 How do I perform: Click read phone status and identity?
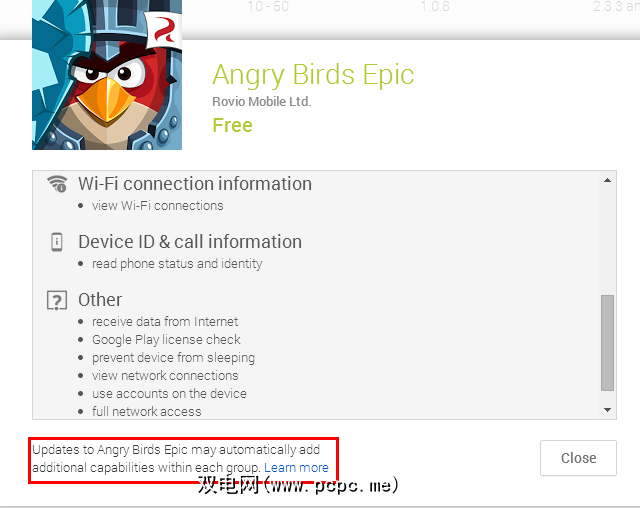(177, 264)
